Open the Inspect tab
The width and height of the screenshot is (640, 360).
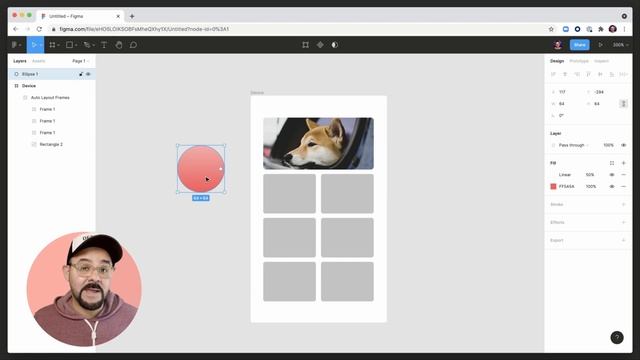click(x=601, y=61)
